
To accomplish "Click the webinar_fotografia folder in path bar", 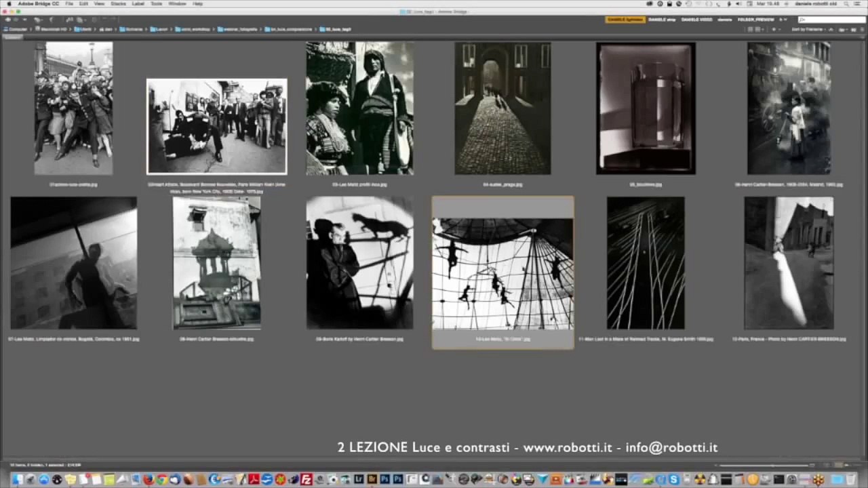I will tap(239, 29).
